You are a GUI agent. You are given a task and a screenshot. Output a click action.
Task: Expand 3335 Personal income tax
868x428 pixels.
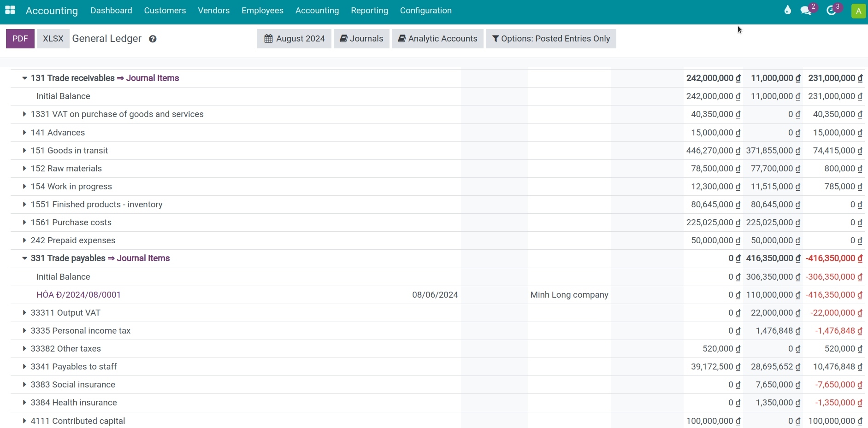(x=24, y=331)
